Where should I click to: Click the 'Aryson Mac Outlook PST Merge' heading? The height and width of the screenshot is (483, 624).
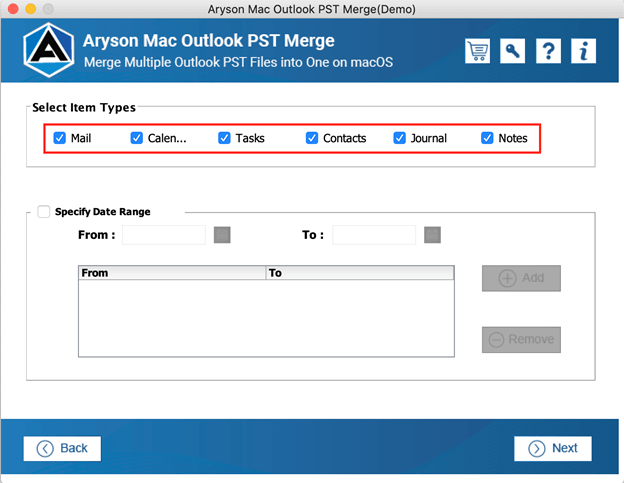point(209,41)
